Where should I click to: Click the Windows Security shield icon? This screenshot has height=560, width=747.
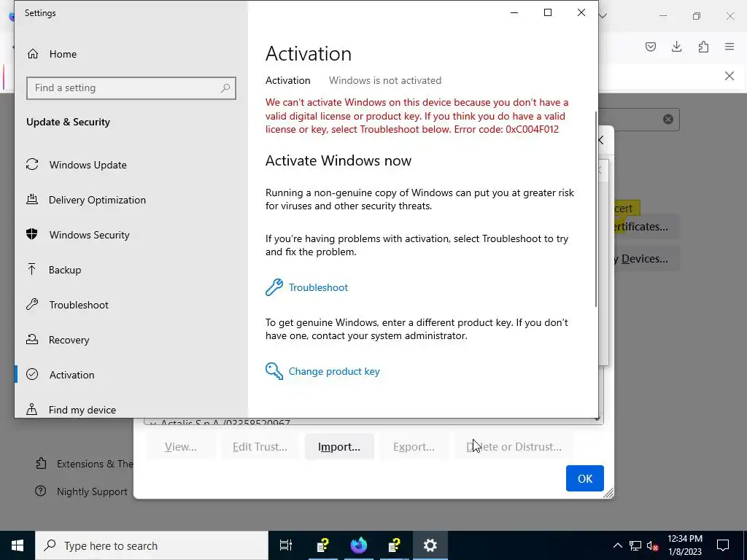32,234
